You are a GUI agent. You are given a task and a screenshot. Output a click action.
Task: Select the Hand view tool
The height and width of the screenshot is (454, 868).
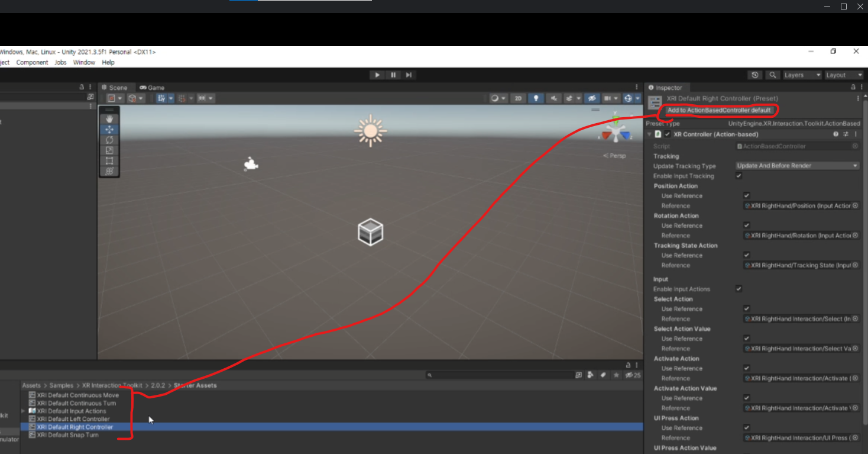(109, 119)
